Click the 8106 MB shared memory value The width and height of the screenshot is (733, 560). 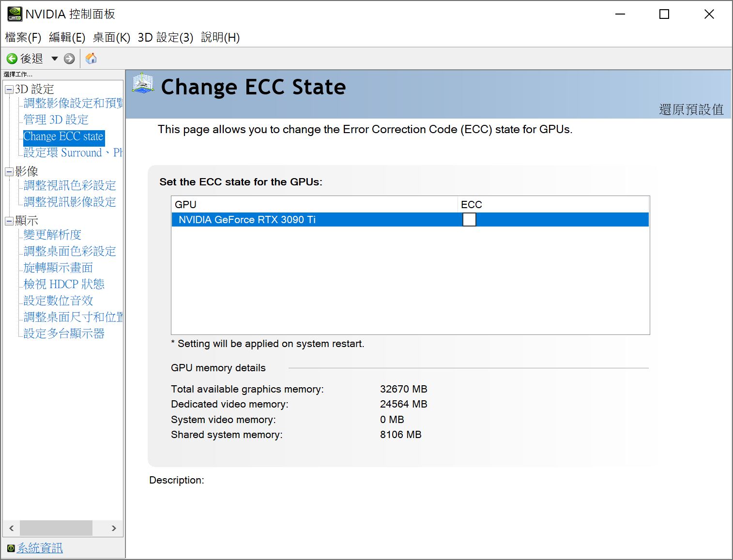(x=401, y=435)
